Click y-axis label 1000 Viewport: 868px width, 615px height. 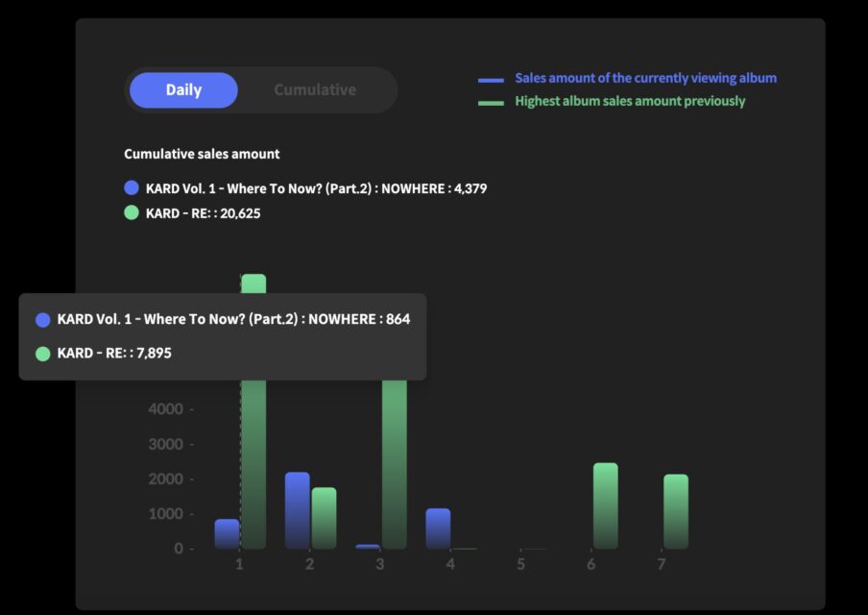coord(165,514)
